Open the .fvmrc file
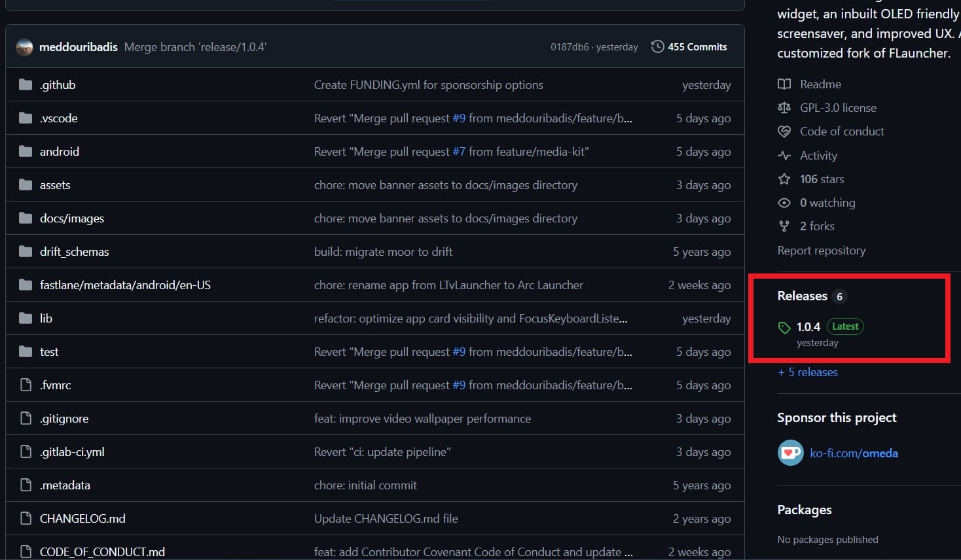The image size is (961, 560). (56, 385)
